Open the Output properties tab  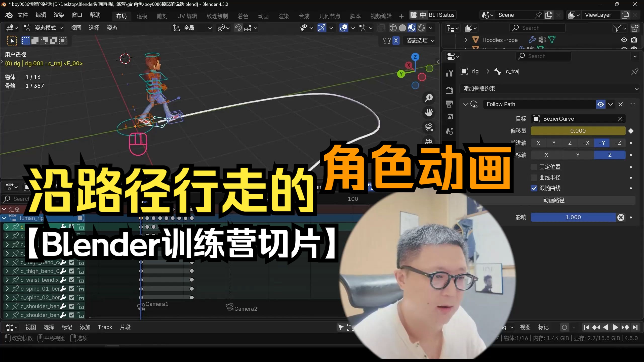coord(449,104)
